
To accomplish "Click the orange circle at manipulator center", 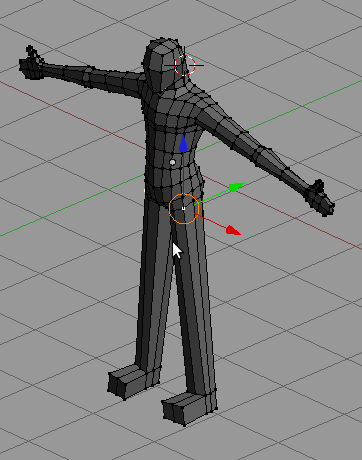I will click(184, 209).
